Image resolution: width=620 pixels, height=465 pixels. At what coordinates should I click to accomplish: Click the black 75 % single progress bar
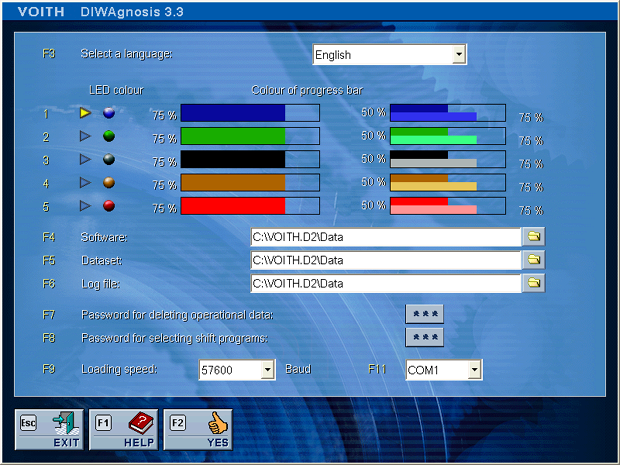[x=250, y=159]
